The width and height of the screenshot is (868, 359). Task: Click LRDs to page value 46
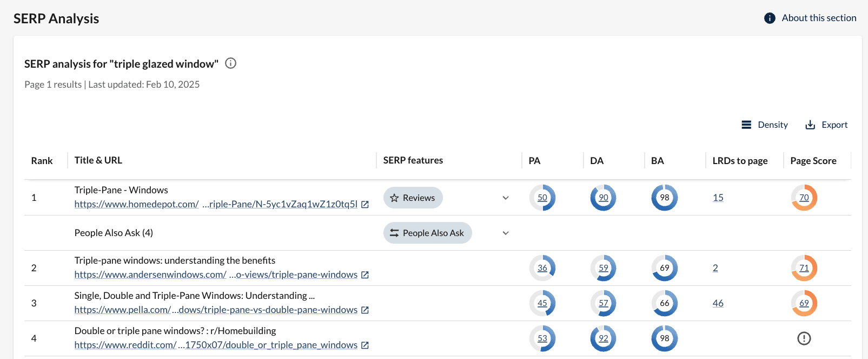[718, 303]
